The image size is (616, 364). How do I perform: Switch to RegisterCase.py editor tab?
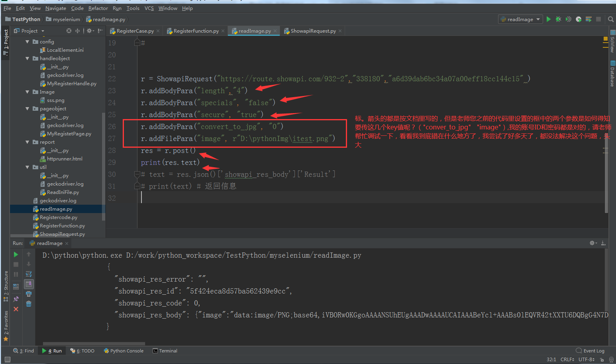tap(135, 31)
